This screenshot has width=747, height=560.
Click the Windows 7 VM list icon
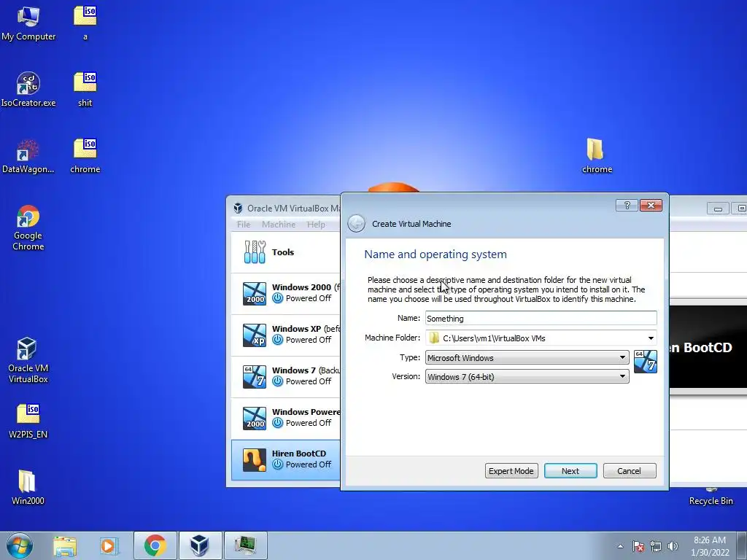click(255, 377)
